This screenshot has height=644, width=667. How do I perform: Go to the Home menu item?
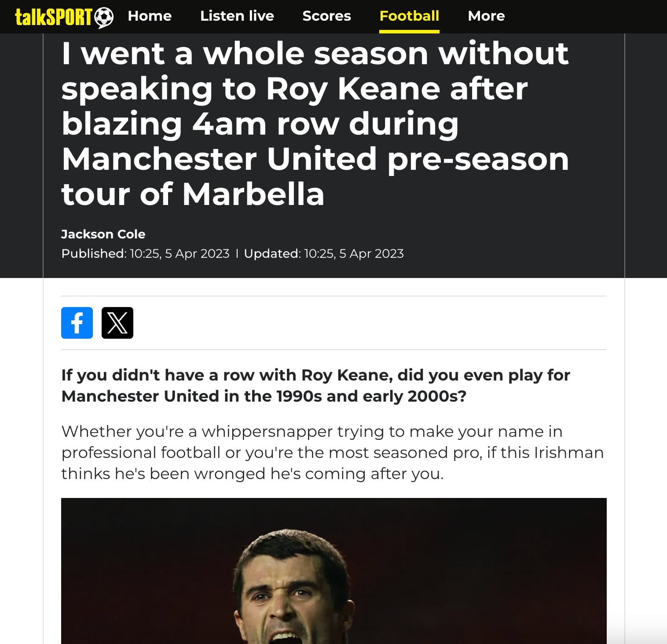(150, 16)
